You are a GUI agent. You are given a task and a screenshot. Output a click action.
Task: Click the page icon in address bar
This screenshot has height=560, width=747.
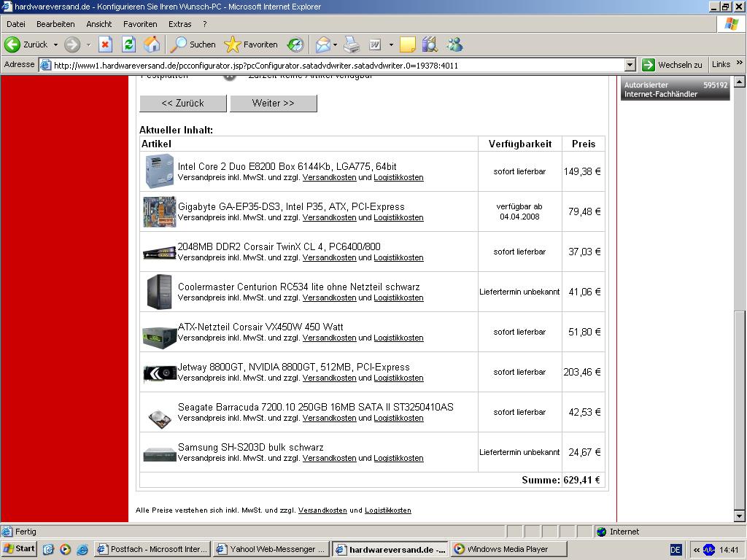pos(45,65)
